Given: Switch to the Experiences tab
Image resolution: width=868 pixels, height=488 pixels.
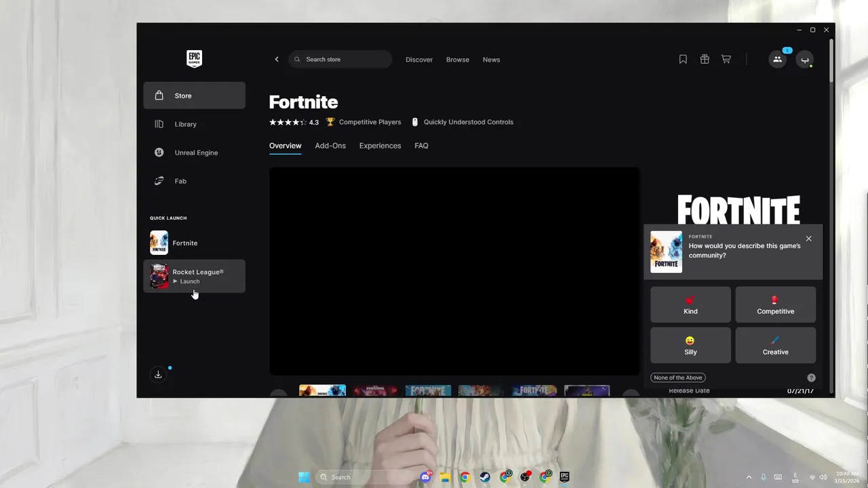Looking at the screenshot, I should point(380,146).
